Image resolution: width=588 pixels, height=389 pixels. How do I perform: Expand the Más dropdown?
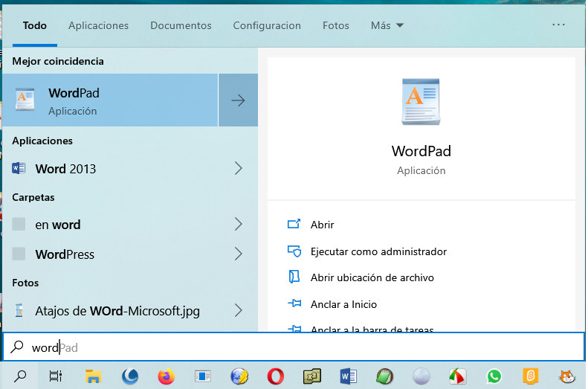(x=387, y=25)
